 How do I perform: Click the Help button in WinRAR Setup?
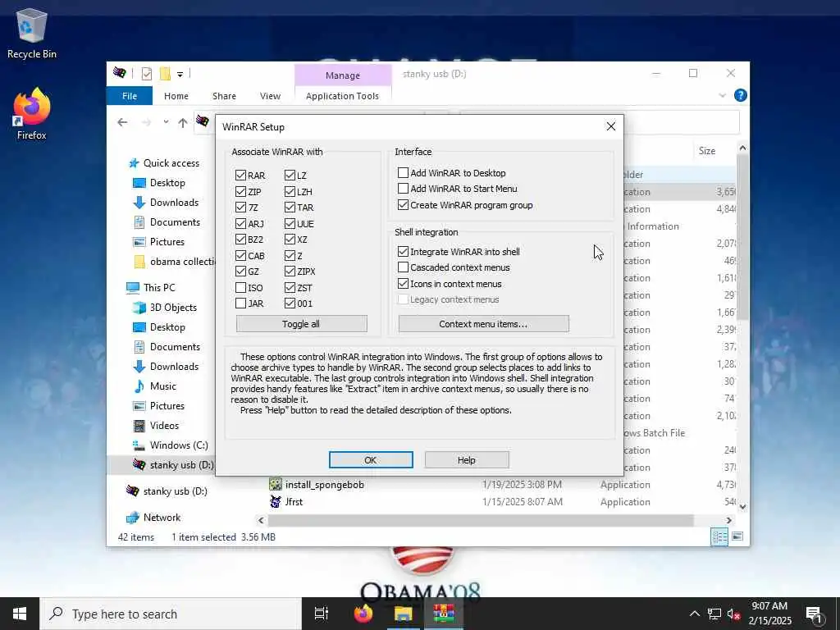click(x=467, y=459)
